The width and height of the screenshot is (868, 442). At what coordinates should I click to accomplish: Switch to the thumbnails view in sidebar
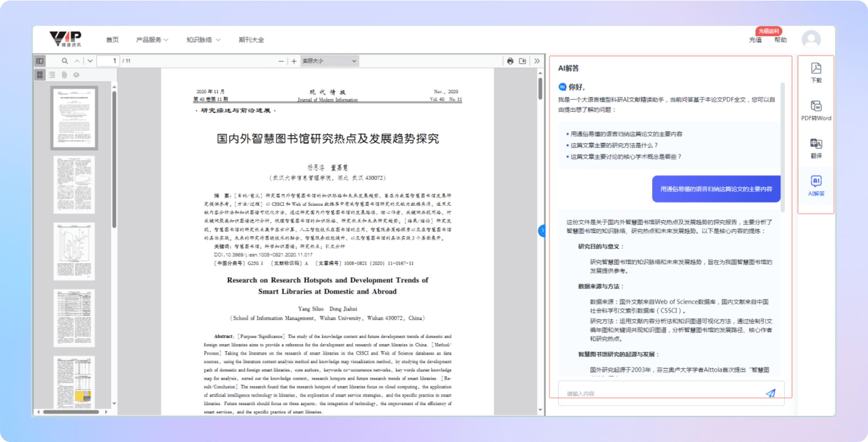[40, 75]
